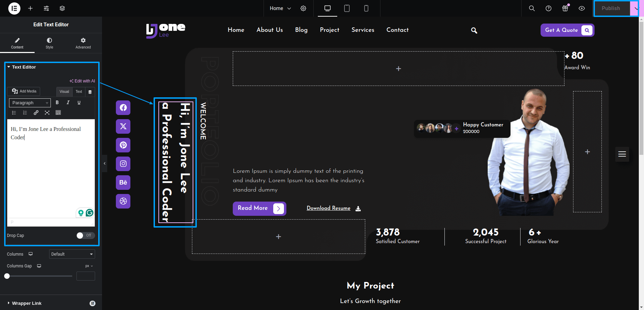The width and height of the screenshot is (644, 310).
Task: Open Site Settings sliders icon
Action: click(x=46, y=8)
